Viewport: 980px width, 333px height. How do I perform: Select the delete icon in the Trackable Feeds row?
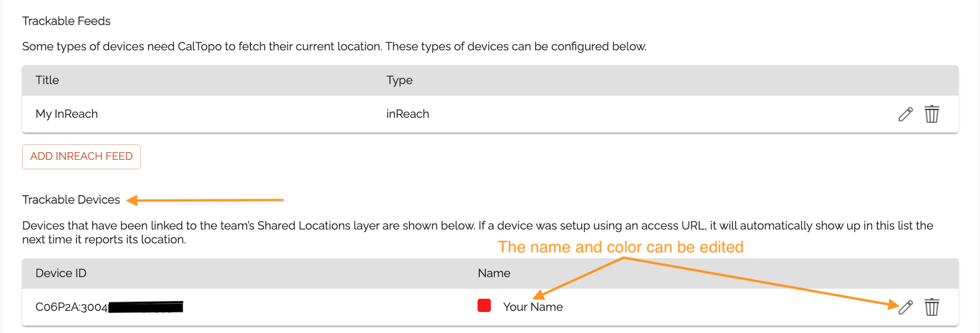tap(932, 114)
